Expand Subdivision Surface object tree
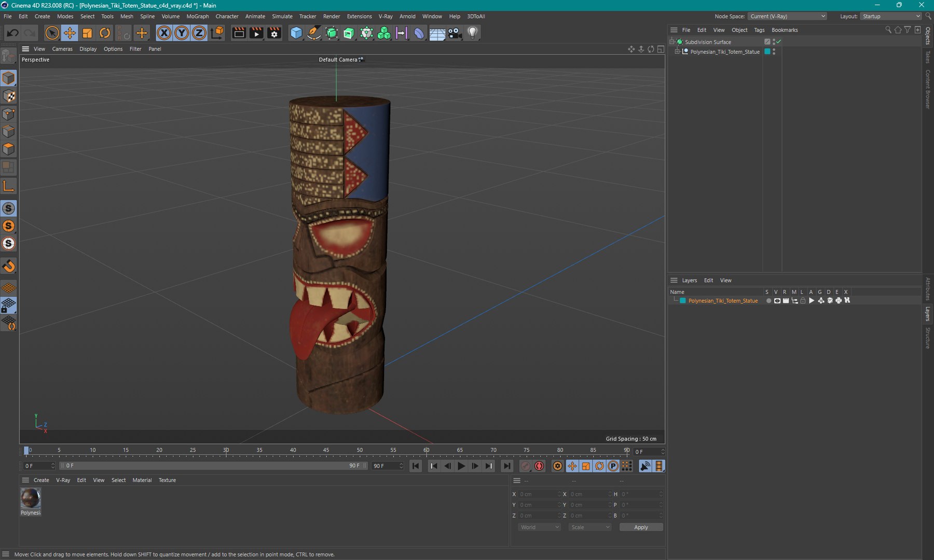Image resolution: width=934 pixels, height=560 pixels. click(x=672, y=41)
